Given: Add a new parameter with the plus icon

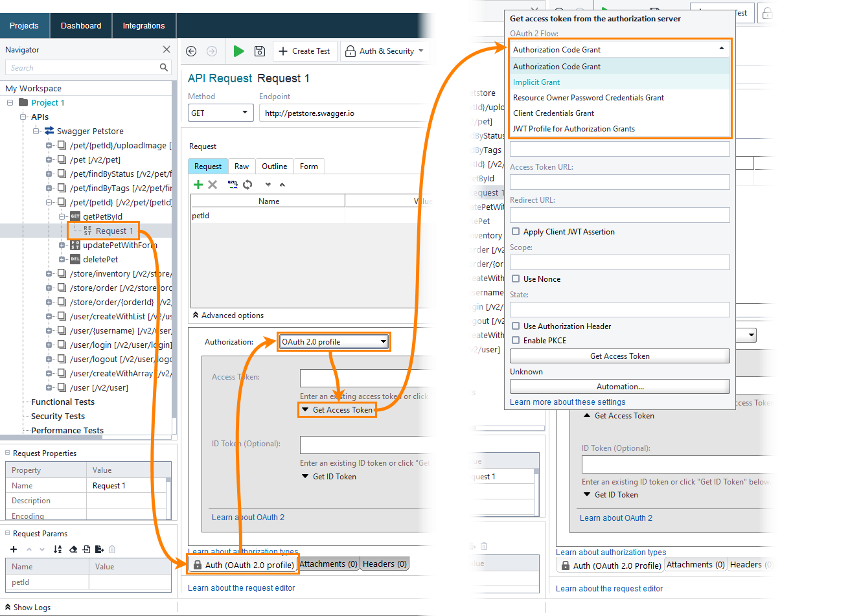Looking at the screenshot, I should point(13,549).
